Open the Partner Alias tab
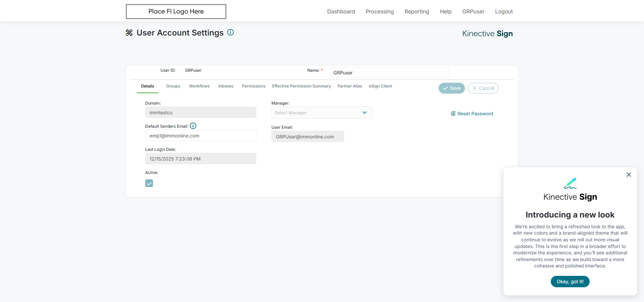 [x=350, y=86]
